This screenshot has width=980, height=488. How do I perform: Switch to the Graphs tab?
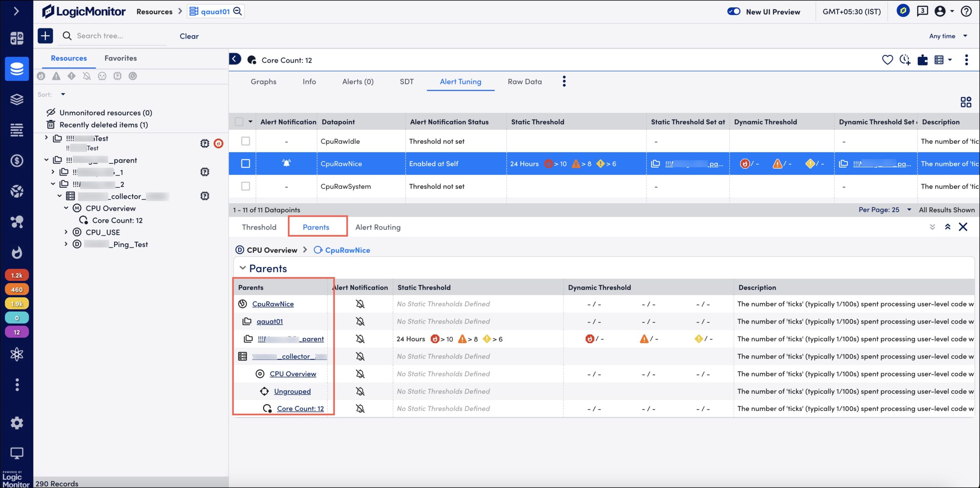tap(263, 82)
